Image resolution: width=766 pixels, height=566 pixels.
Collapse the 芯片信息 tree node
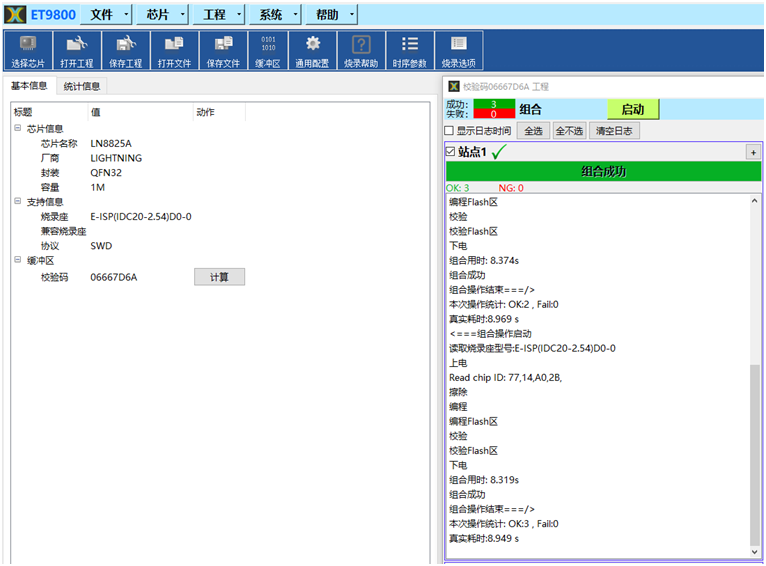coord(18,128)
